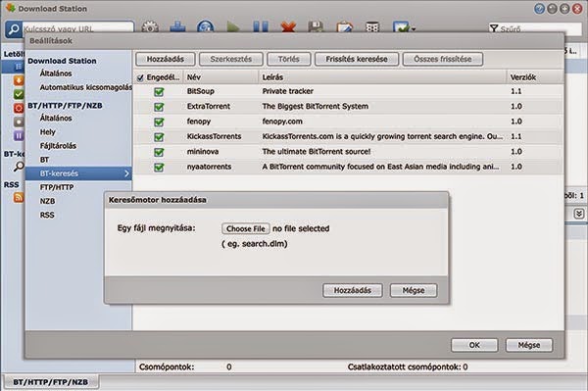Open Általános under BT/HTTP/FTP/NZB
This screenshot has height=391, width=588.
(56, 119)
